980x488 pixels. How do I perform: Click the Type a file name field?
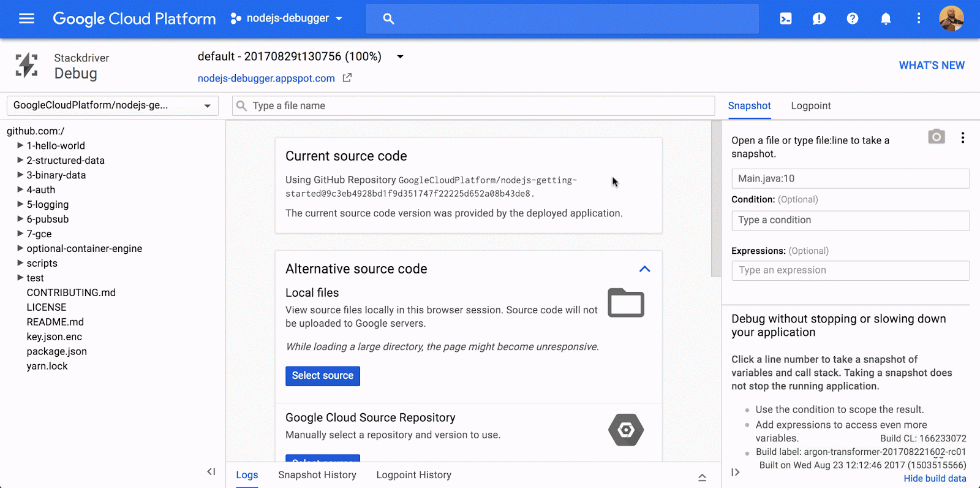tap(473, 105)
